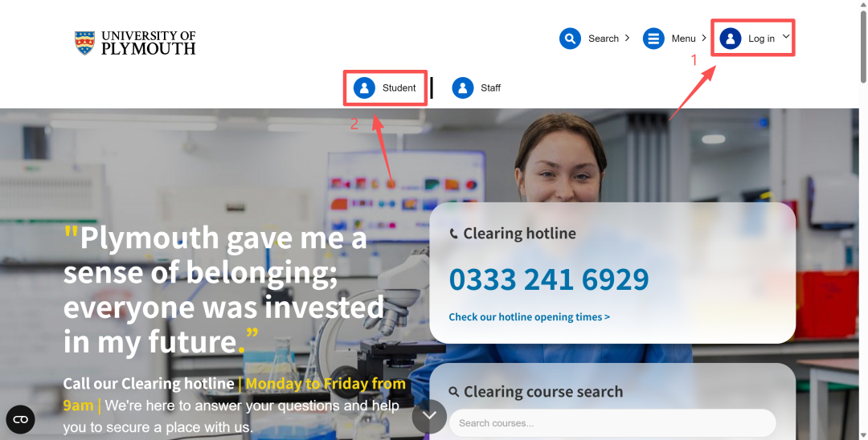The image size is (868, 440).
Task: Click the phone icon beside Clearing hotline
Action: [x=453, y=234]
